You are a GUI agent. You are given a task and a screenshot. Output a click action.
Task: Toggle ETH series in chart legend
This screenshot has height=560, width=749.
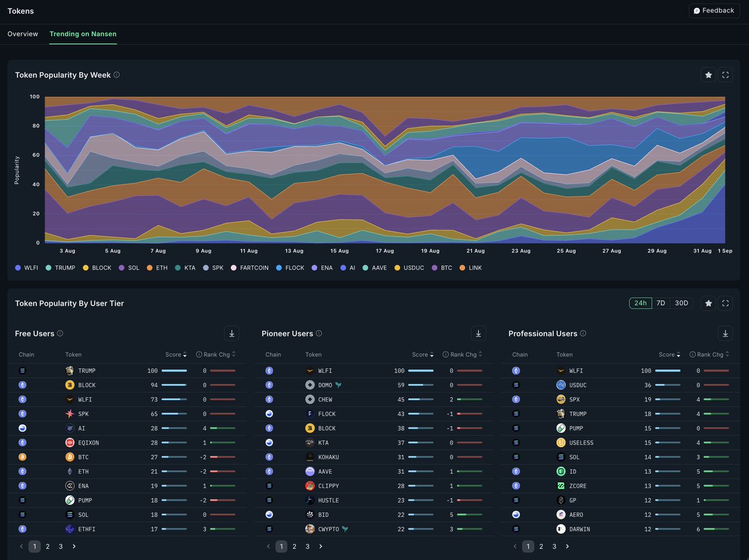tap(158, 268)
